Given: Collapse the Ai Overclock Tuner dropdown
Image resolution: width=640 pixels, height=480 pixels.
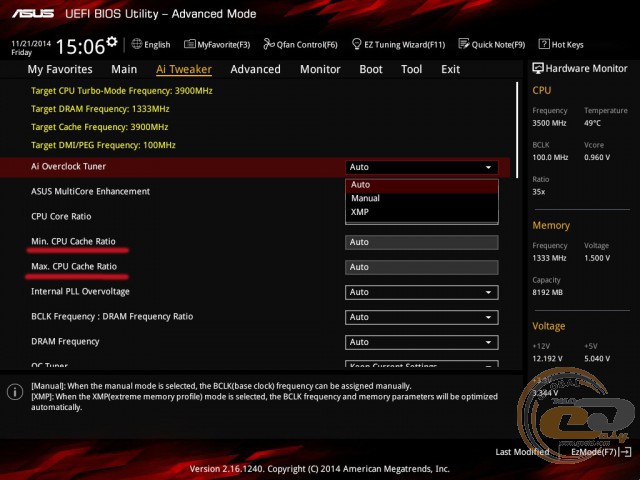Looking at the screenshot, I should coord(422,167).
